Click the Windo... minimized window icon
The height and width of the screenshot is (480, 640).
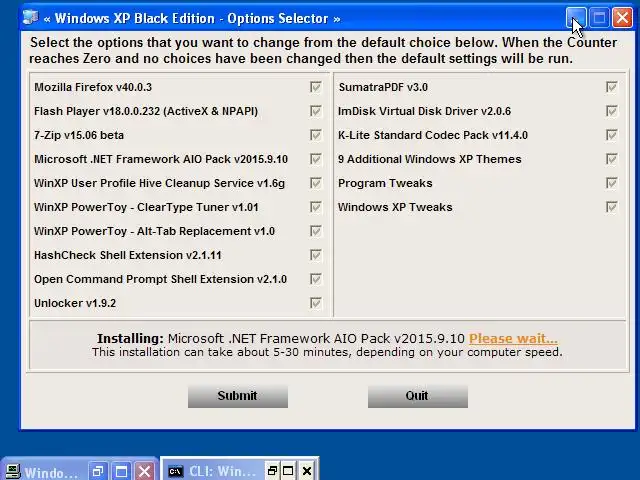point(13,472)
